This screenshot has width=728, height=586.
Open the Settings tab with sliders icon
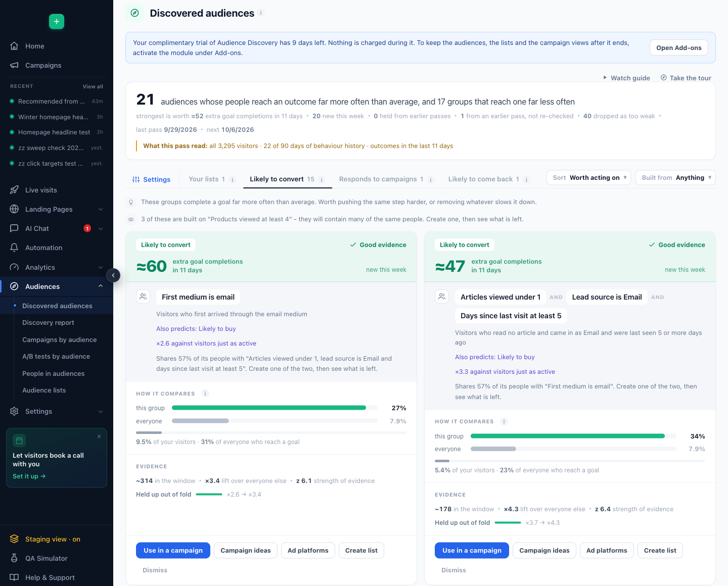tap(151, 179)
